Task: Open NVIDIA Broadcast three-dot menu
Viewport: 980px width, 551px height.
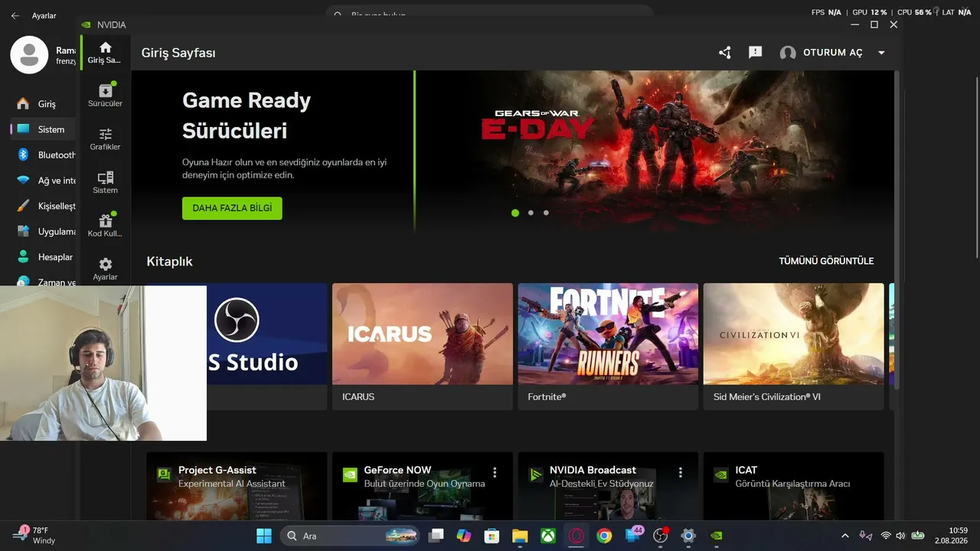Action: point(680,472)
